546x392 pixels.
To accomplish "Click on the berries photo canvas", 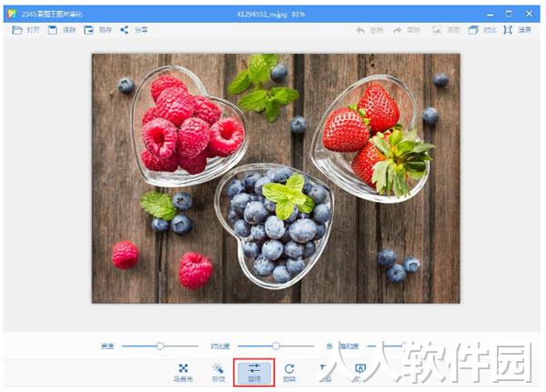I will click(276, 178).
